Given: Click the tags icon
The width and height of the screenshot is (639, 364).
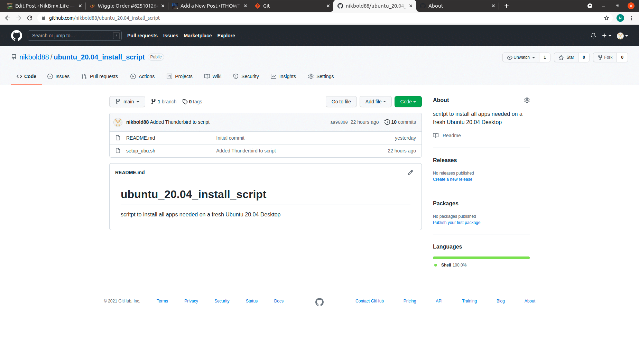Looking at the screenshot, I should [x=185, y=102].
